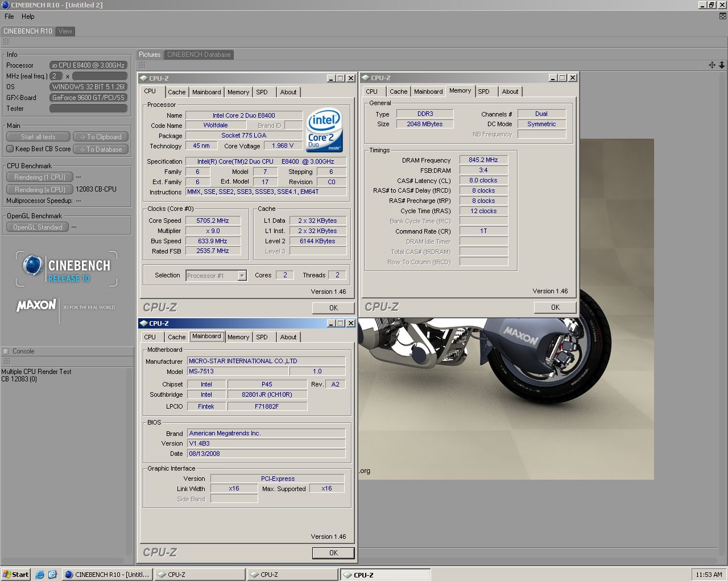Screen dimensions: 728x582
Task: Click the picture view zoom arrow icon
Action: pyautogui.click(x=722, y=65)
